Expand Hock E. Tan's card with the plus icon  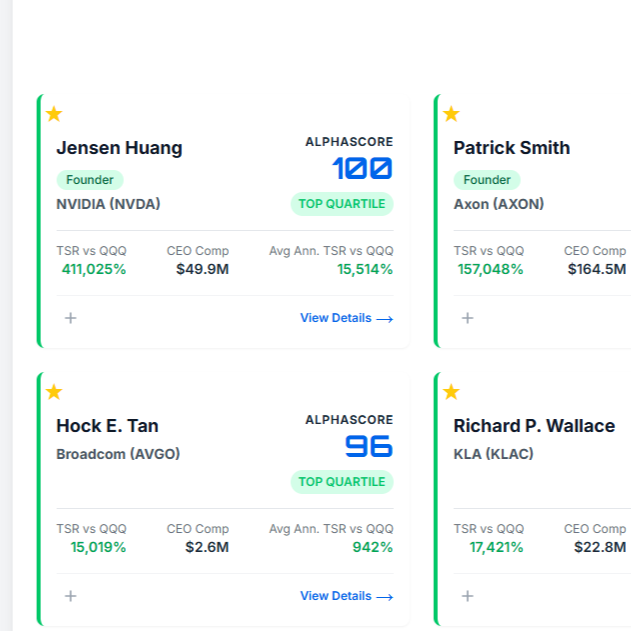(x=70, y=596)
